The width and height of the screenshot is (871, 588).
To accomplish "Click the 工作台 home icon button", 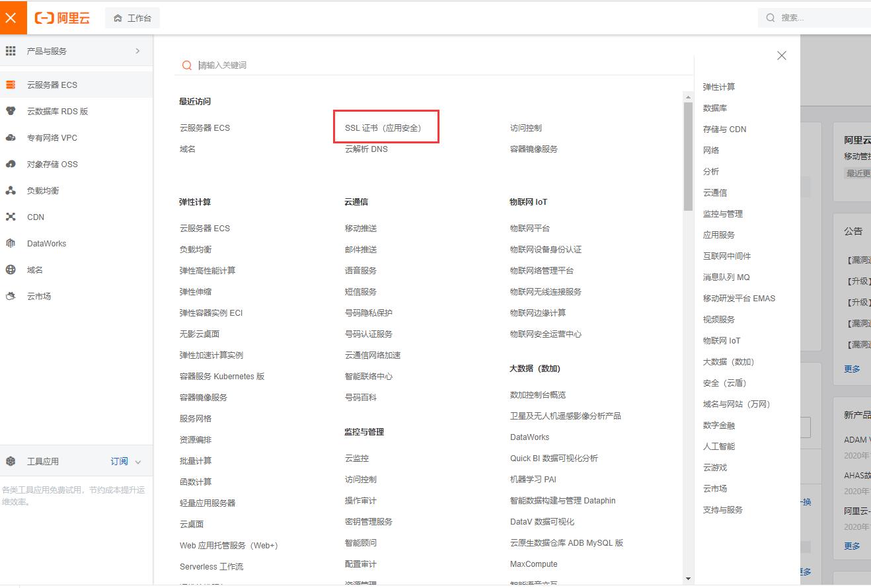I will [132, 18].
